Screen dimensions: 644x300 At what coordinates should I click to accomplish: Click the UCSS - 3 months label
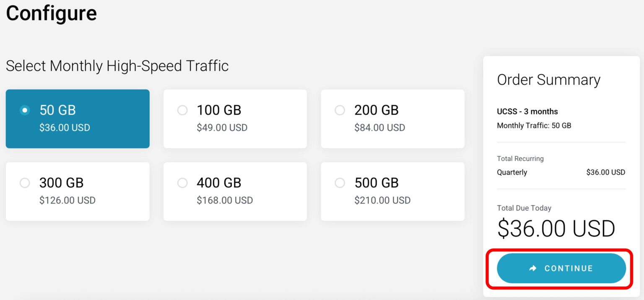pos(527,112)
